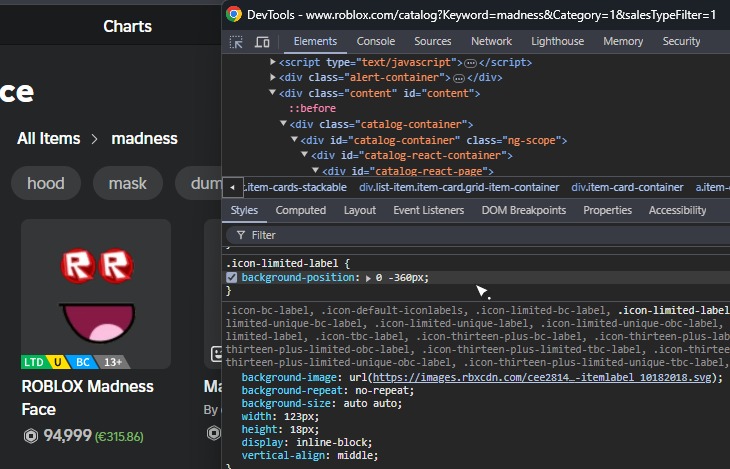The image size is (730, 469).
Task: Expand the div alert-container node
Action: [273, 77]
